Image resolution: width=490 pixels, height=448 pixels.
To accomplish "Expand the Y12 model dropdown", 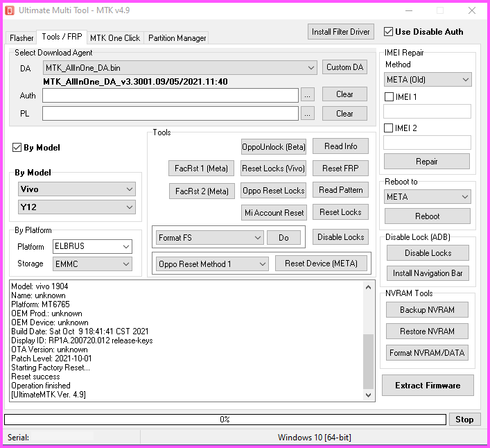I will point(77,207).
